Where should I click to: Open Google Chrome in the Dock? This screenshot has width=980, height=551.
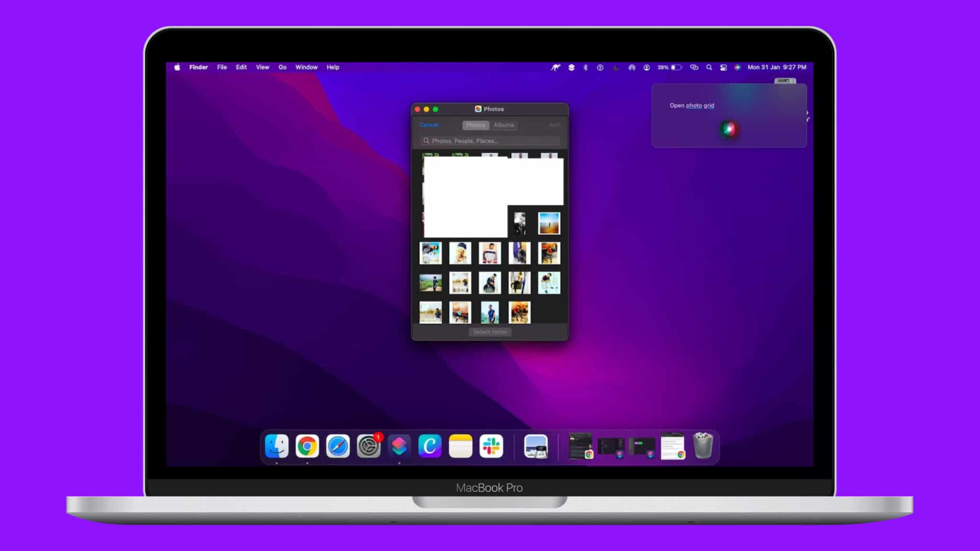[x=307, y=446]
